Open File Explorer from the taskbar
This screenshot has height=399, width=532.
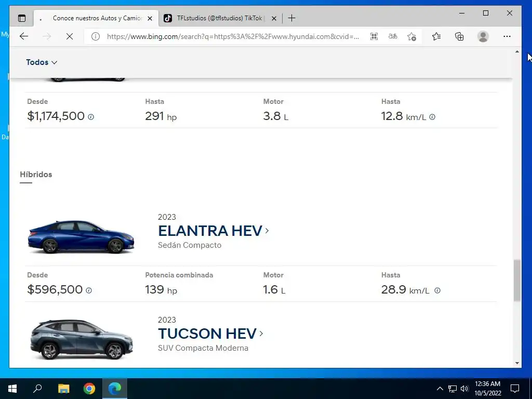(x=63, y=389)
